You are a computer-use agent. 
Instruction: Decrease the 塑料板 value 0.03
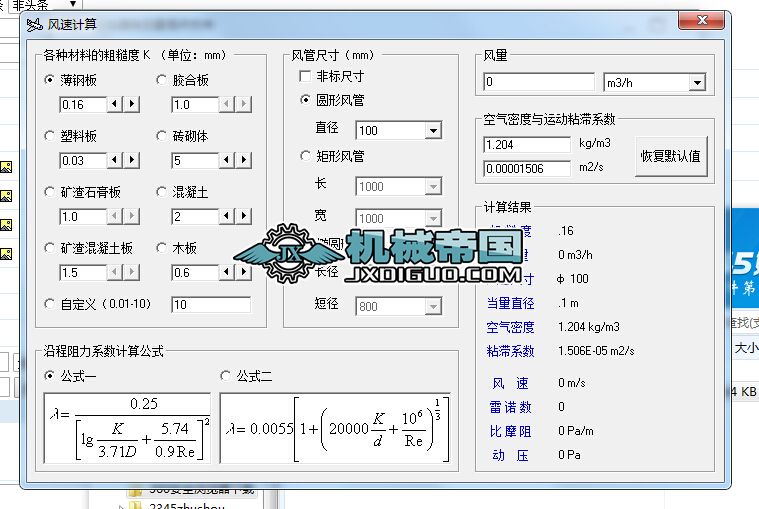[115, 160]
